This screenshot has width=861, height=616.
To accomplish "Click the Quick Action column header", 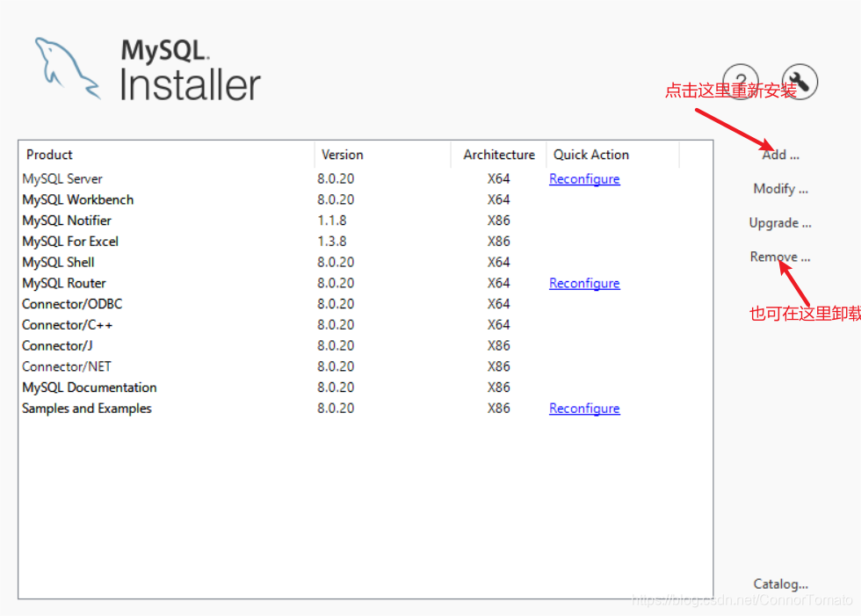I will (613, 155).
